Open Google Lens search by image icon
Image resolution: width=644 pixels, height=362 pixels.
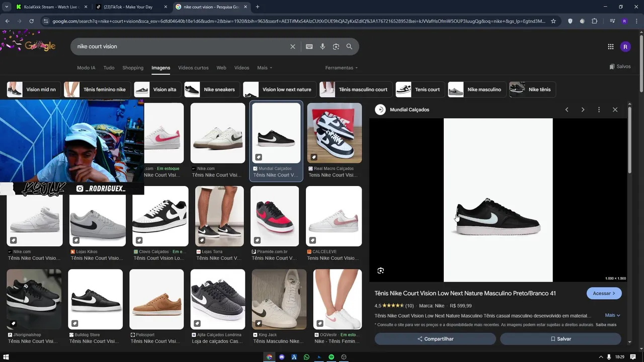tap(336, 46)
